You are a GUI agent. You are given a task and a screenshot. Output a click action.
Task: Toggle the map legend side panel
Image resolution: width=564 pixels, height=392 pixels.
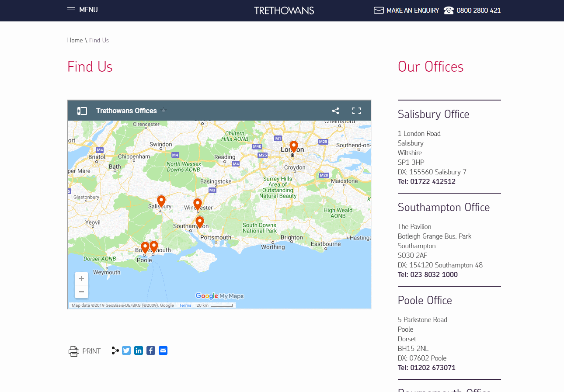coord(82,111)
